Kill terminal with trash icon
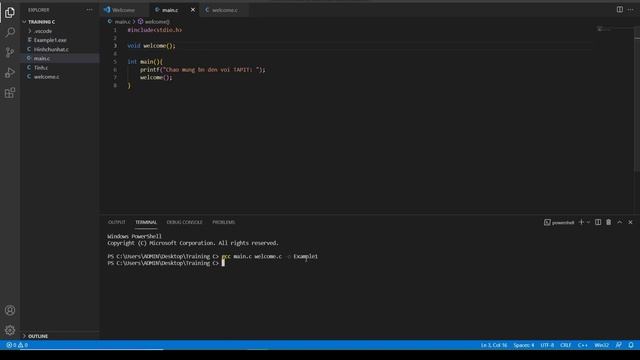The width and height of the screenshot is (640, 360). [x=609, y=222]
